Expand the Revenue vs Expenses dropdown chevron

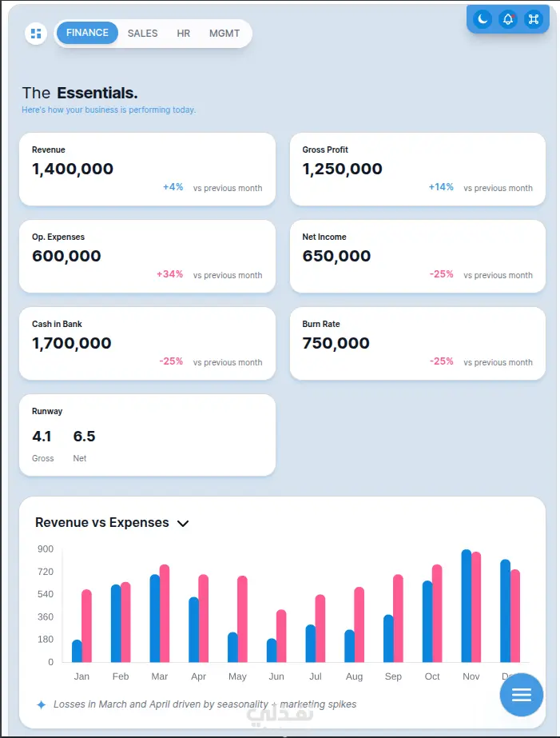coord(183,524)
